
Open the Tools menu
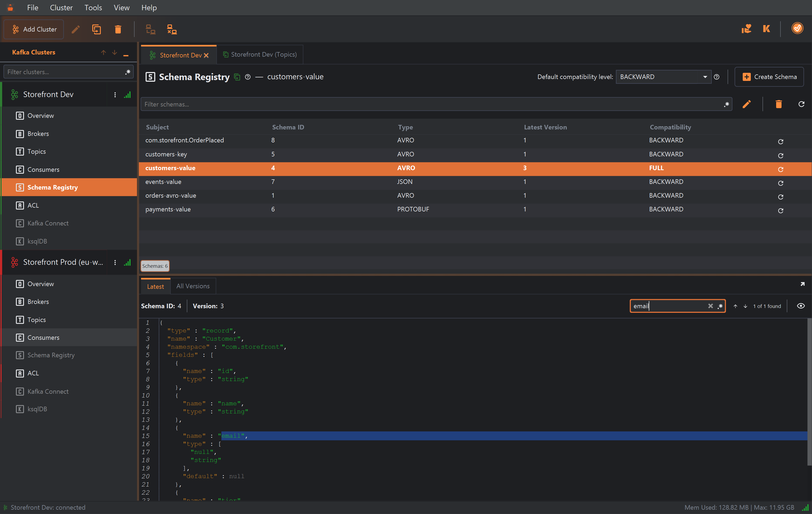93,8
